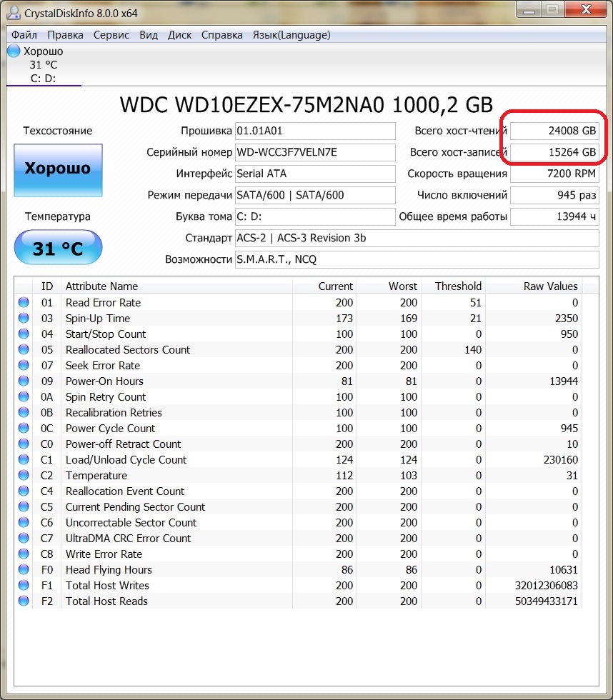Close the CrystalDiskInfo window
Viewport: 613px width, 700px height.
tap(586, 9)
